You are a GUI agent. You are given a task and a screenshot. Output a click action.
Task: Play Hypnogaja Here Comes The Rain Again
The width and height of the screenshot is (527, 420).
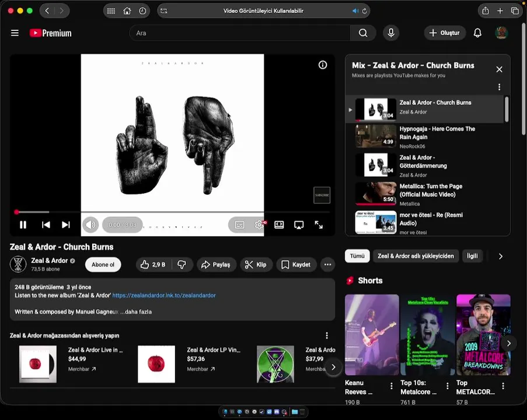pos(424,137)
